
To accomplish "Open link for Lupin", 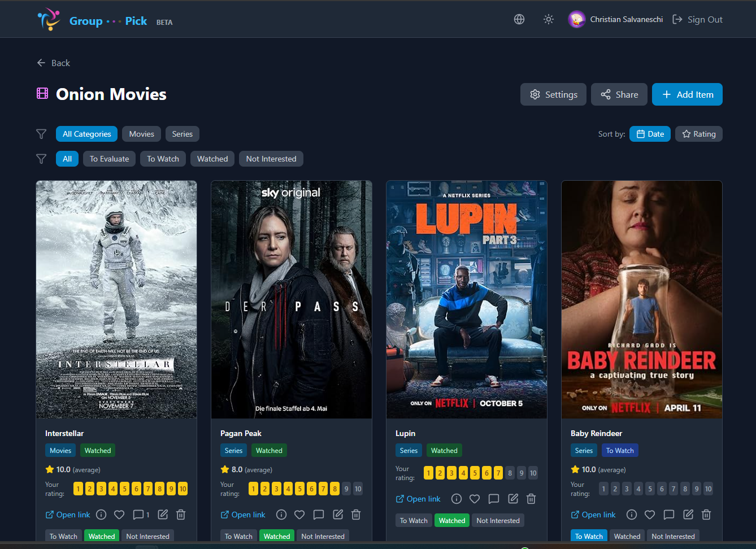I will [418, 499].
